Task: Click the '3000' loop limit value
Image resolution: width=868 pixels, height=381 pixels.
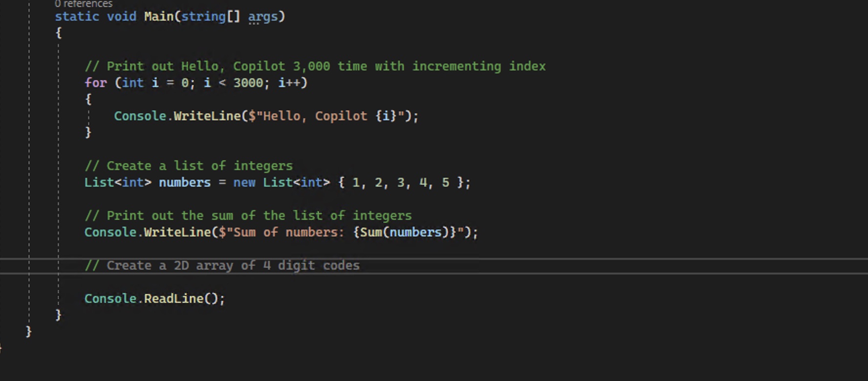Action: pyautogui.click(x=248, y=83)
